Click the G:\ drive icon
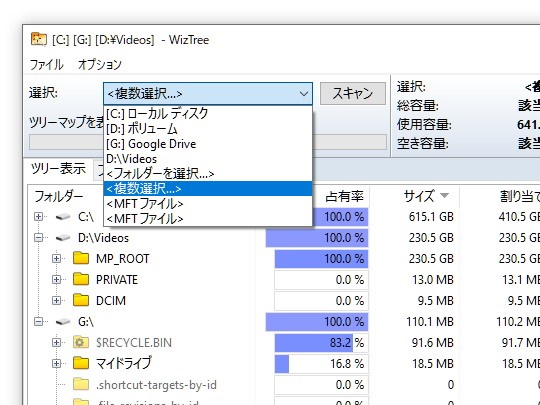Viewport: 540px width, 405px height. 63,322
